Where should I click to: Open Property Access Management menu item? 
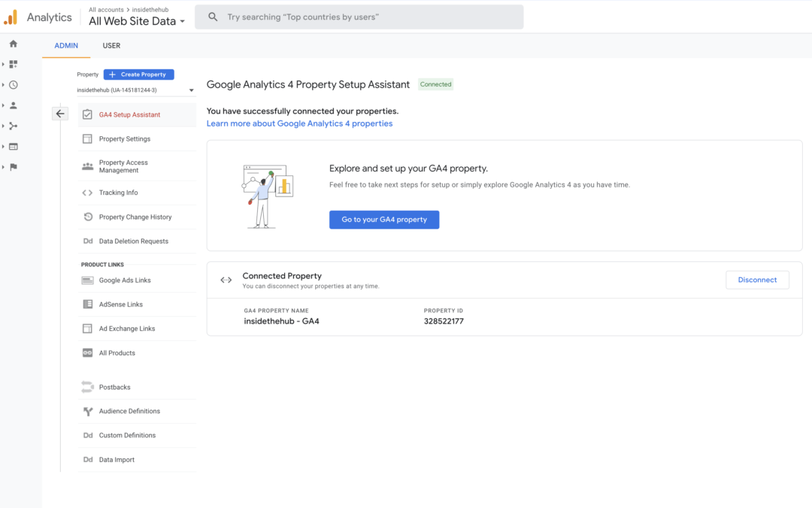coord(138,166)
